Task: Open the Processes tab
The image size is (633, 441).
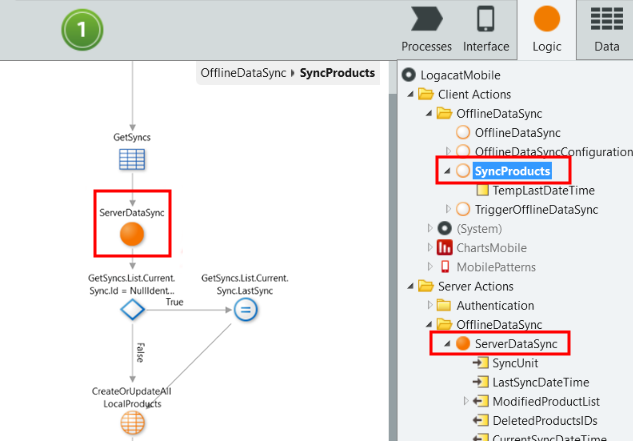Action: click(x=427, y=29)
